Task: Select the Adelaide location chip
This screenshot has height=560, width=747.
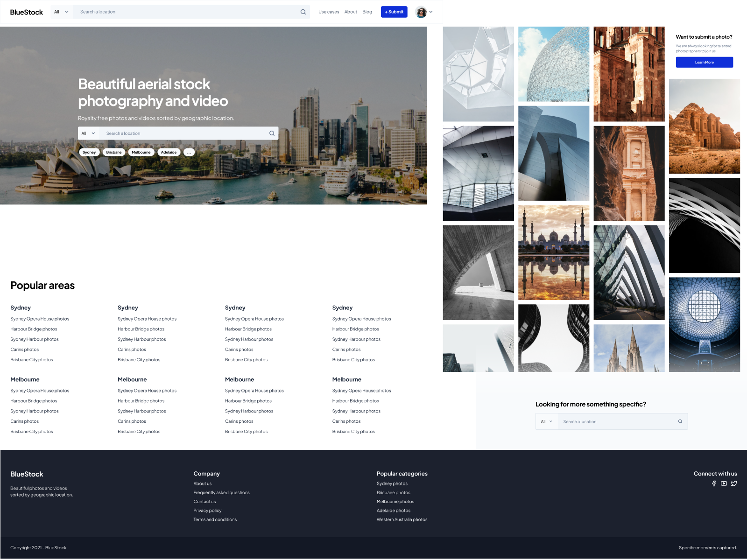Action: click(169, 153)
